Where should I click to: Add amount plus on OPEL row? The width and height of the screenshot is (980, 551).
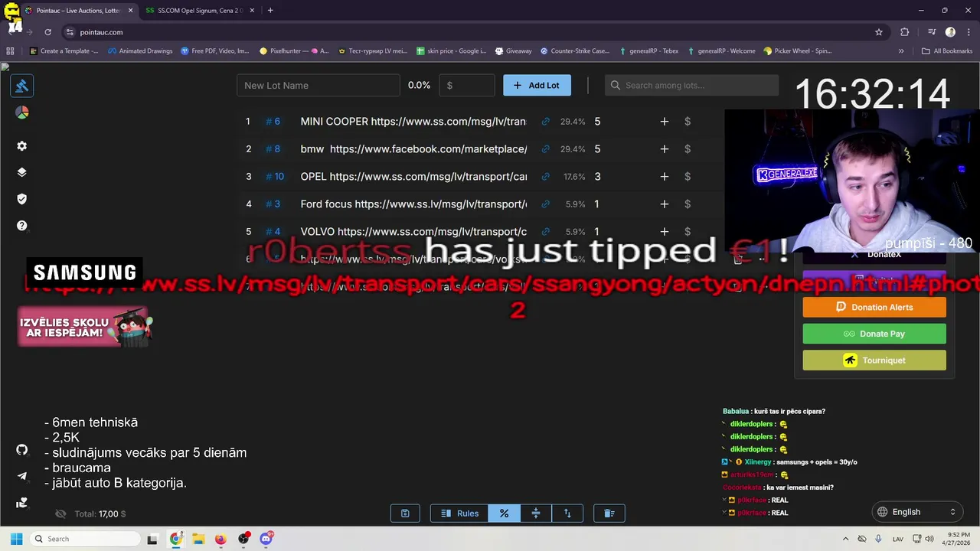[664, 177]
